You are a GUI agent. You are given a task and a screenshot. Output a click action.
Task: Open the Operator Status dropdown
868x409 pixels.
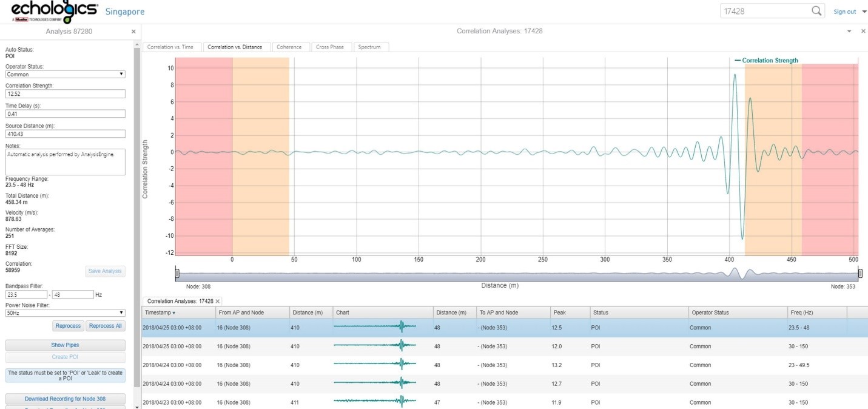[66, 74]
